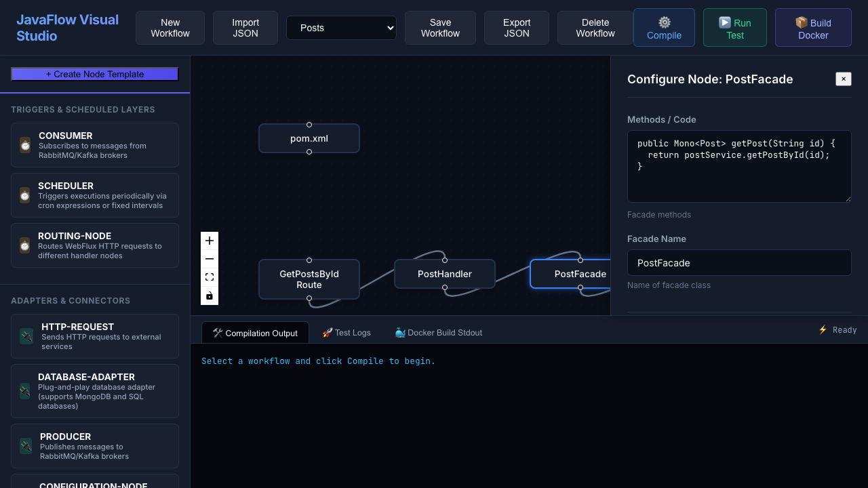Image resolution: width=868 pixels, height=488 pixels.
Task: Click bottom handle of GetPostsById Route node
Action: tap(309, 298)
